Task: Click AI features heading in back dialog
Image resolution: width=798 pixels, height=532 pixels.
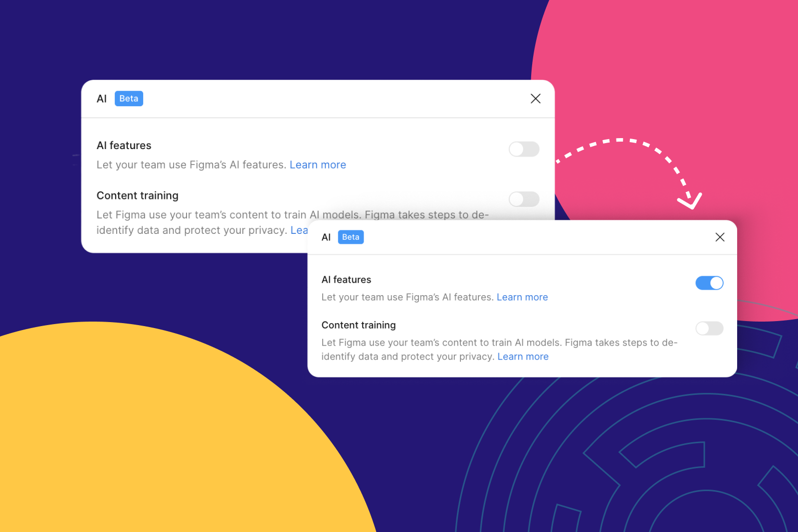Action: point(124,146)
